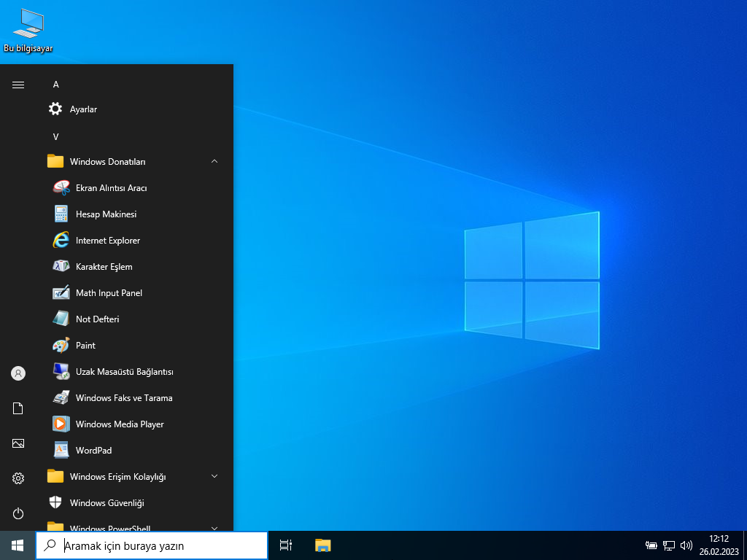Viewport: 747px width, 560px height.
Task: Open Windows Güvenliği shield icon
Action: [x=55, y=502]
